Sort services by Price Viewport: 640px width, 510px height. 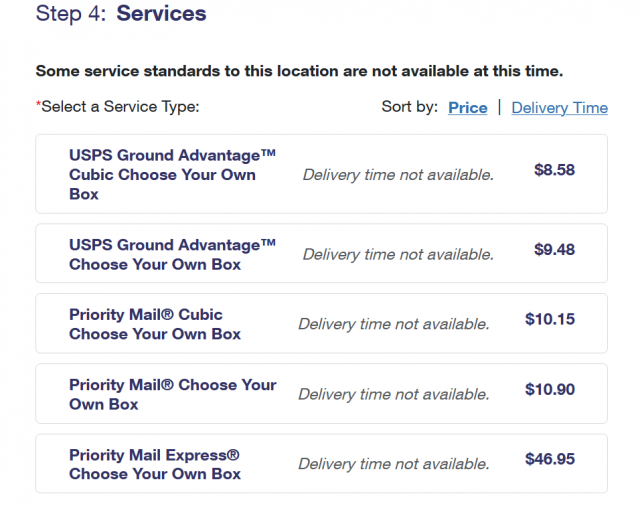pyautogui.click(x=467, y=108)
